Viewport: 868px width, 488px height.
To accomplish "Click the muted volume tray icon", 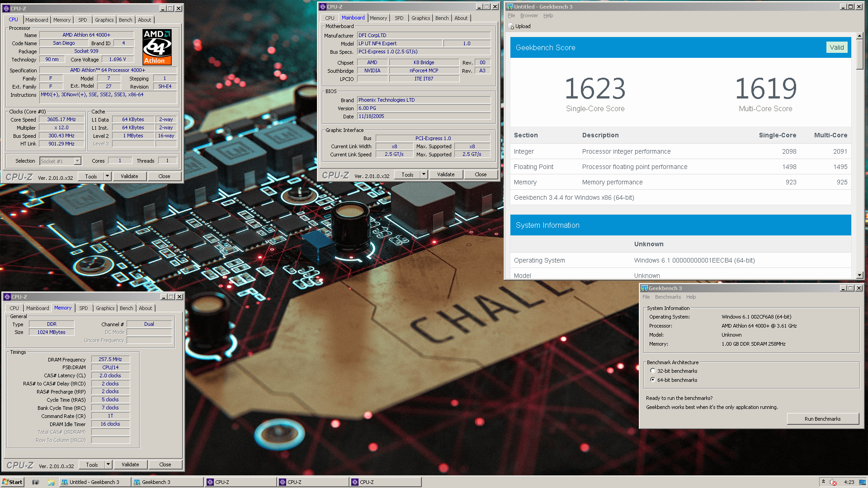I will click(833, 482).
